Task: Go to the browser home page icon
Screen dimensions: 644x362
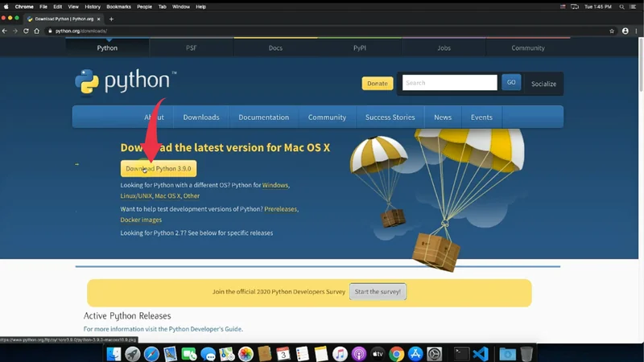Action: coord(37,31)
